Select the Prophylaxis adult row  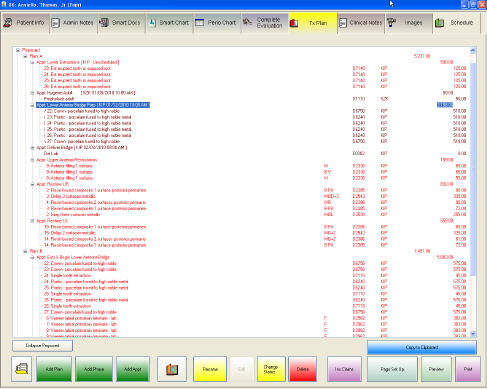[59, 99]
